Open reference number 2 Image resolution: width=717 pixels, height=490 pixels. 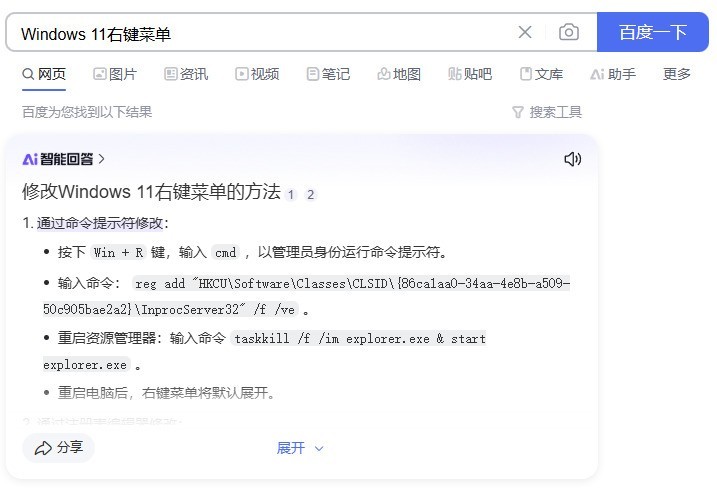click(x=310, y=195)
